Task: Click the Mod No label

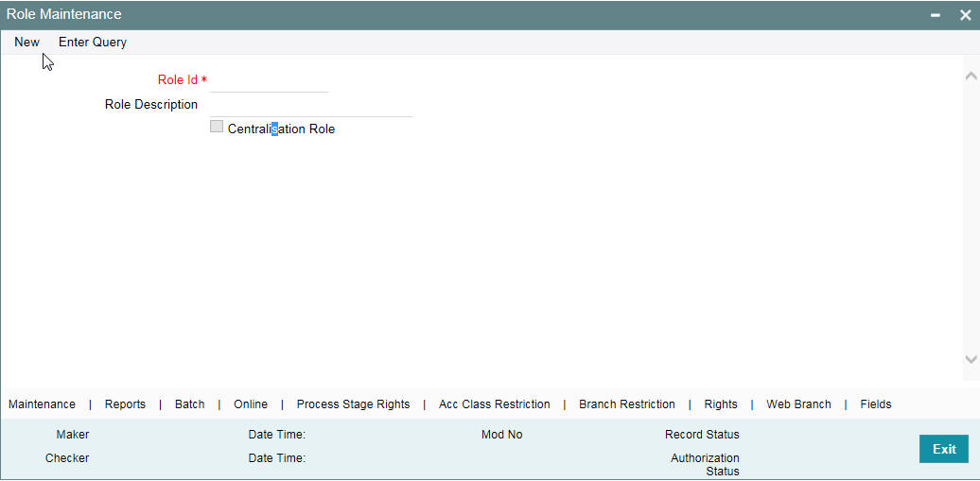Action: [x=502, y=434]
